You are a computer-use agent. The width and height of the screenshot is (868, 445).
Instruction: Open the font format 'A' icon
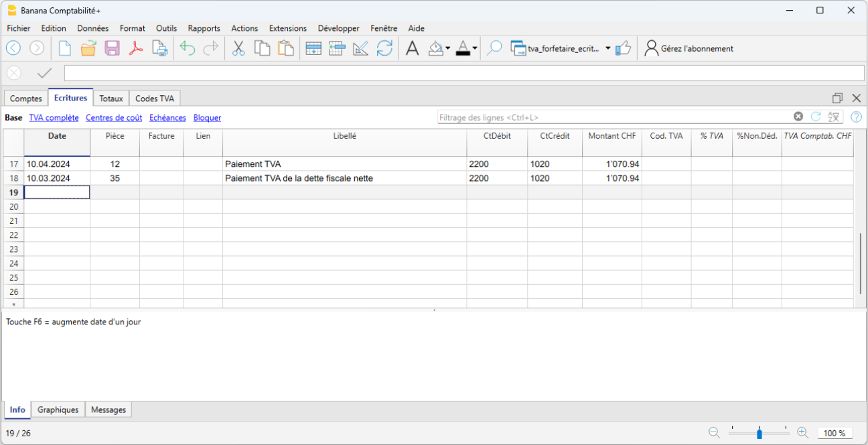(x=413, y=48)
